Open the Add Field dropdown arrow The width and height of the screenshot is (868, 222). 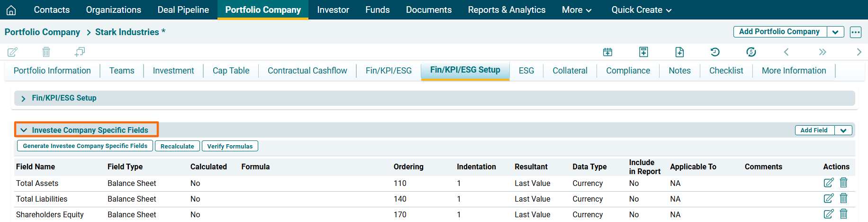point(843,130)
